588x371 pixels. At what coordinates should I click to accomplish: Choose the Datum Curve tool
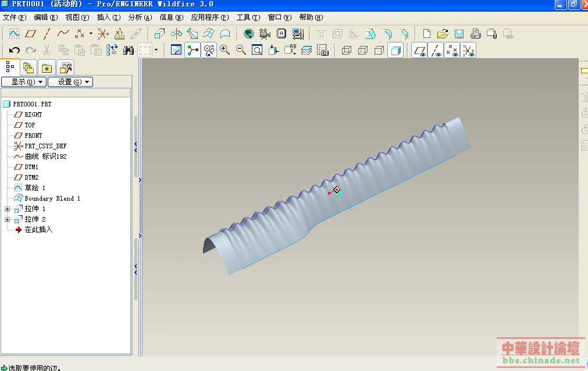pyautogui.click(x=63, y=34)
